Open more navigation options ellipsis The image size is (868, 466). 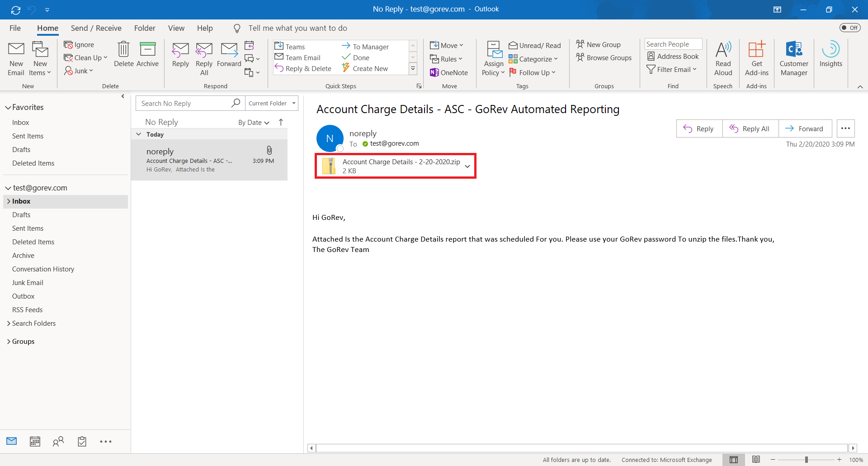pos(106,442)
